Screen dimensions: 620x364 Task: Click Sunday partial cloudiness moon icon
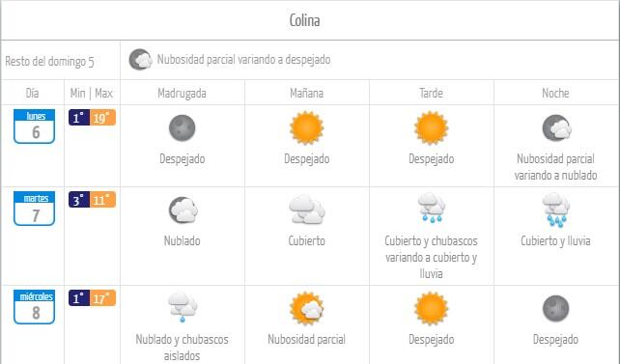pyautogui.click(x=140, y=60)
